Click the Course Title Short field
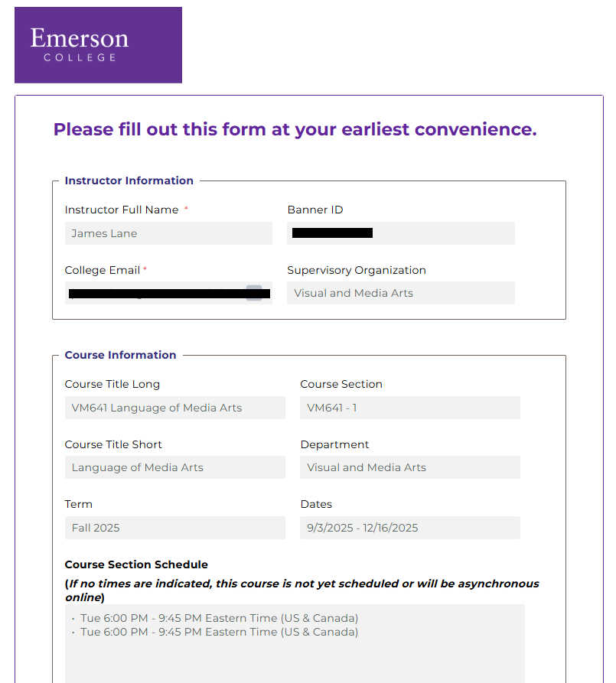The height and width of the screenshot is (683, 616). pyautogui.click(x=175, y=467)
